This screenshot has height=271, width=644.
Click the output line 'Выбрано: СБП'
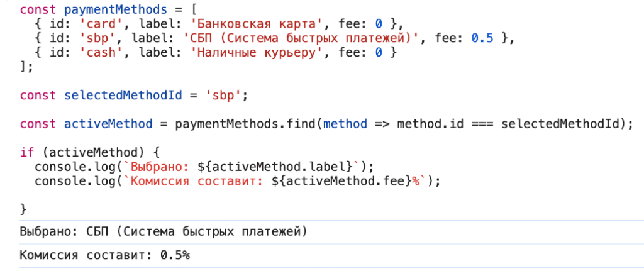tap(164, 233)
